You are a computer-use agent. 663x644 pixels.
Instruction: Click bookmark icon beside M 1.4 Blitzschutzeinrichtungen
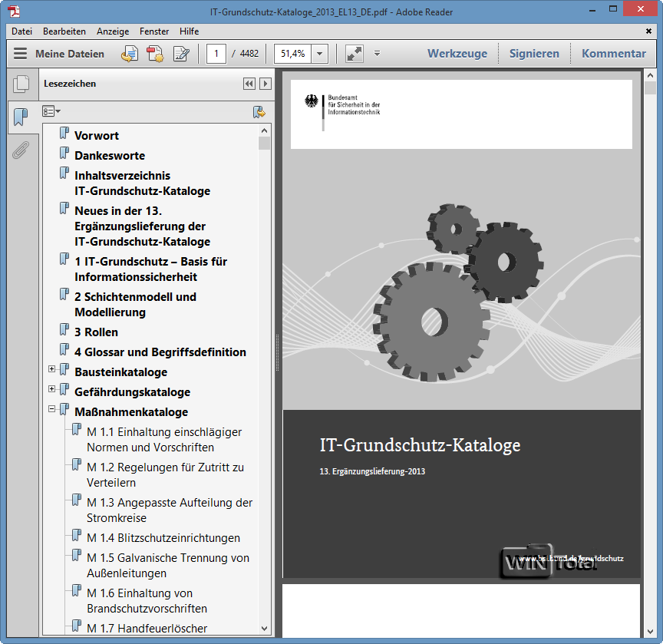tap(77, 536)
